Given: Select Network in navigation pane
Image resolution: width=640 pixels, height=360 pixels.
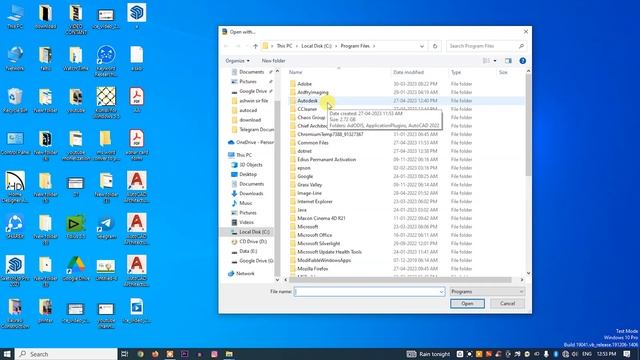Looking at the screenshot, I should [244, 273].
